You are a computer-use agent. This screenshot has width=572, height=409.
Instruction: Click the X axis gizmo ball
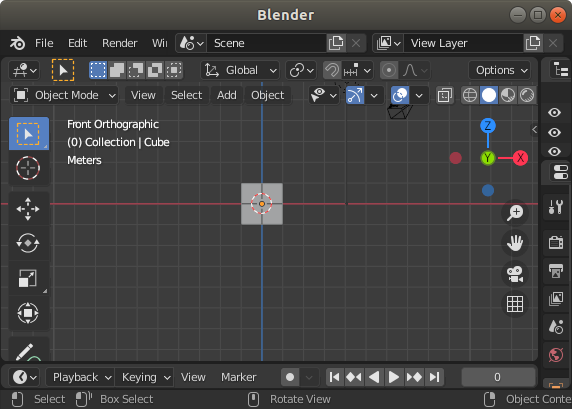[520, 158]
